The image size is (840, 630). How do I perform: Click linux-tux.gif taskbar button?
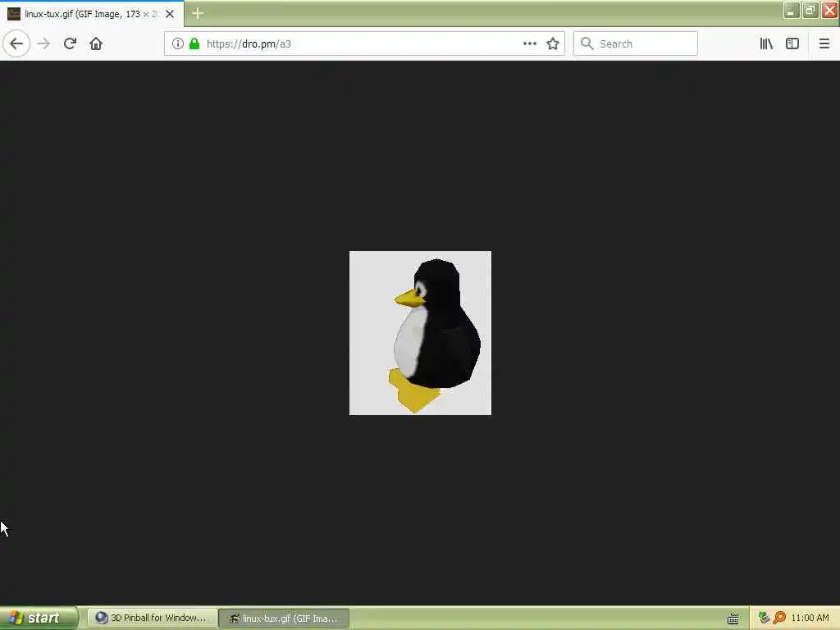point(285,619)
